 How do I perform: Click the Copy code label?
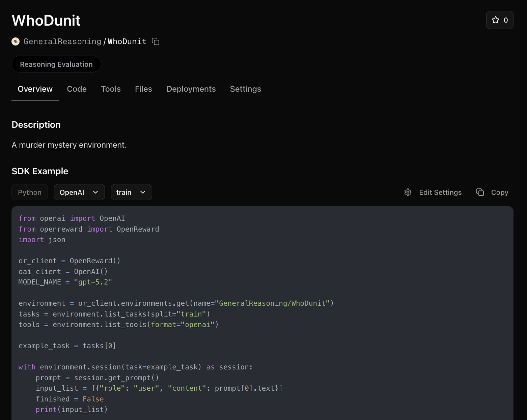(x=500, y=192)
